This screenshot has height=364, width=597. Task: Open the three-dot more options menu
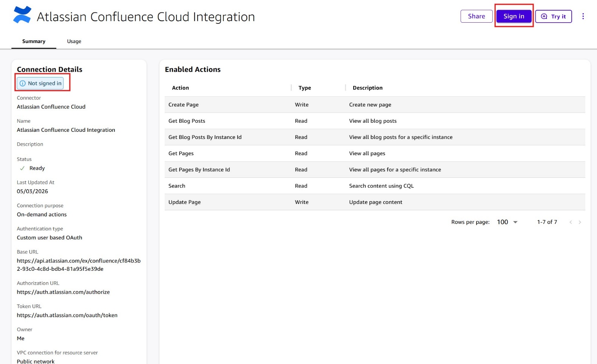[x=583, y=16]
